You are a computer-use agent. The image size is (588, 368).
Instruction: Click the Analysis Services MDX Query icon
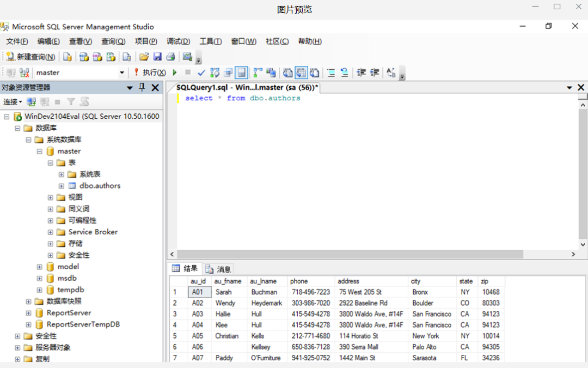pos(84,57)
